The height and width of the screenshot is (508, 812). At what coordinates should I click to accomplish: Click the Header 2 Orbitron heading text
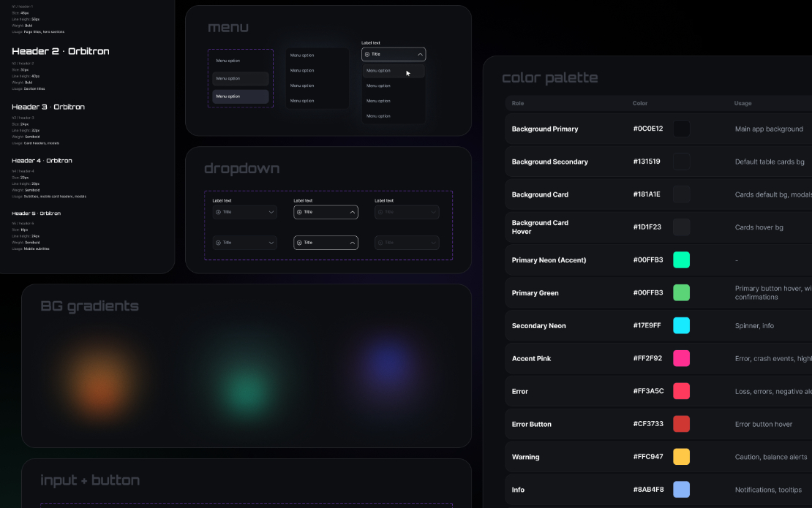[x=61, y=51]
